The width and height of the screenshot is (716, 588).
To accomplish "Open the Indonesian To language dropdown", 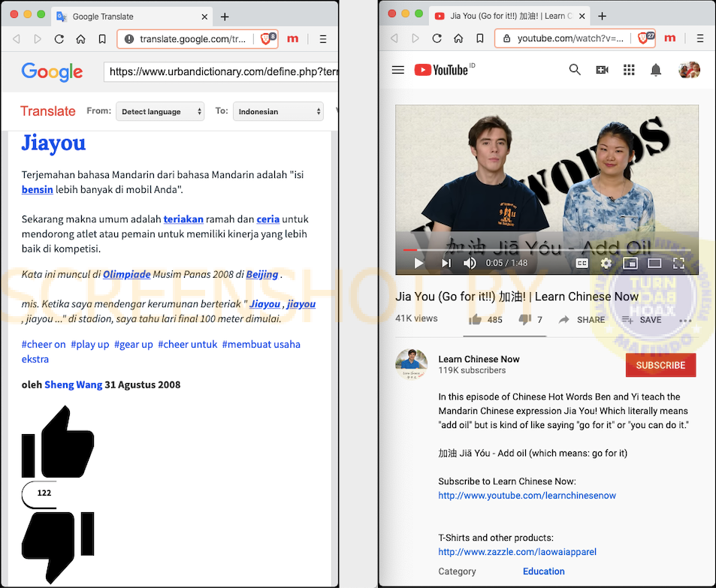I will click(x=278, y=111).
